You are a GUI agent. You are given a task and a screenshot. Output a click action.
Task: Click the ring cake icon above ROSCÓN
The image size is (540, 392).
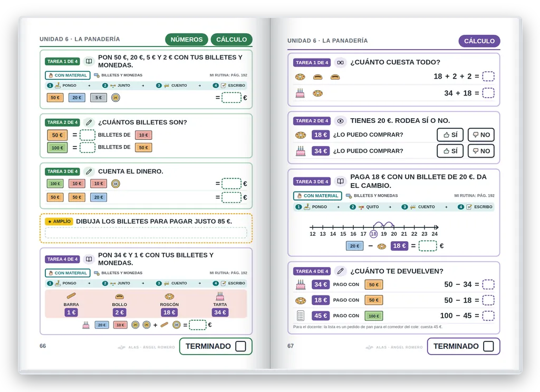point(169,296)
